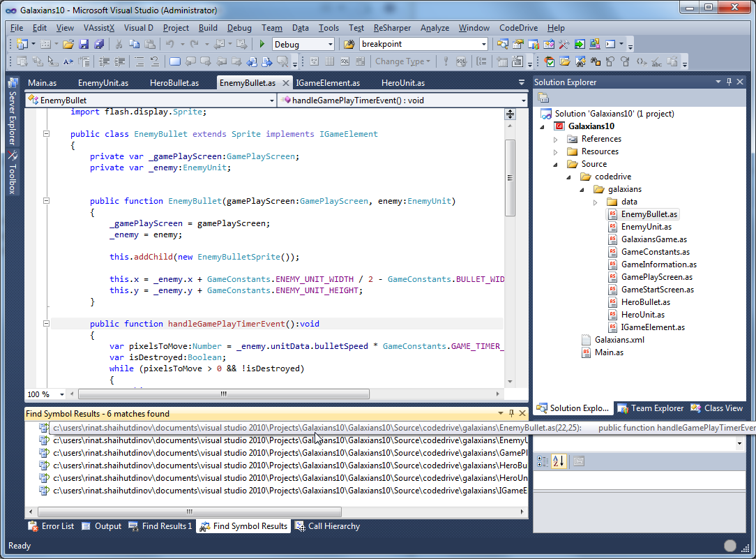Click the Find Symbol Results horizontal scrollbar

(x=190, y=512)
